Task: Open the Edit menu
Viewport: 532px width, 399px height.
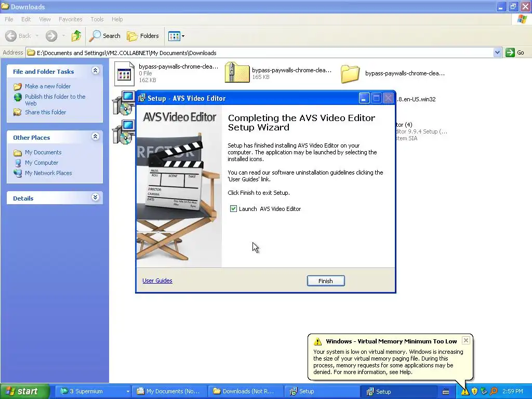Action: point(26,19)
